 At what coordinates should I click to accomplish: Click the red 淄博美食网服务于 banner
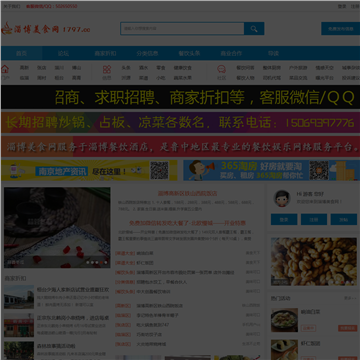tap(181, 146)
